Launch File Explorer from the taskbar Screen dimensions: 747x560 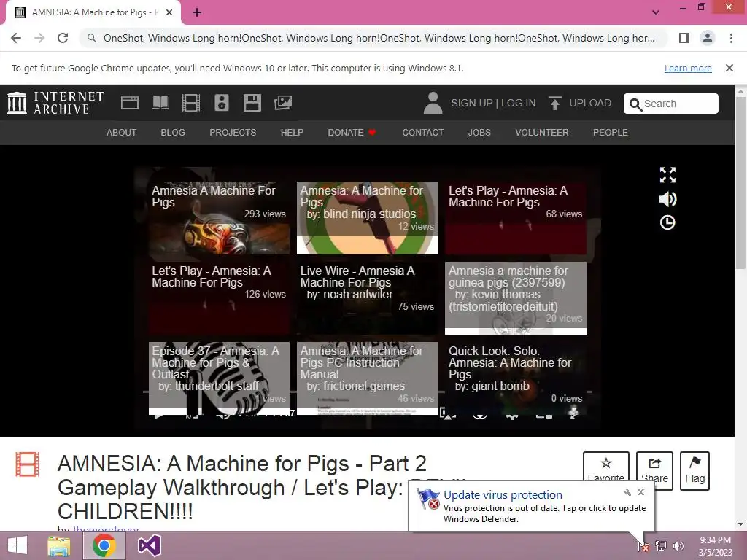[x=59, y=545]
